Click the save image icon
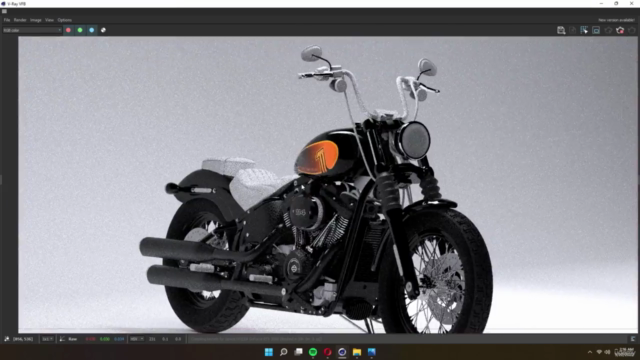This screenshot has height=360, width=640. [x=561, y=30]
